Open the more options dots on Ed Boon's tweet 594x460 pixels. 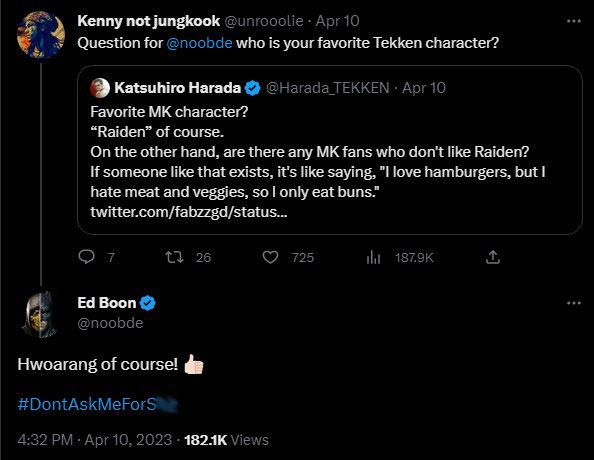[x=574, y=303]
